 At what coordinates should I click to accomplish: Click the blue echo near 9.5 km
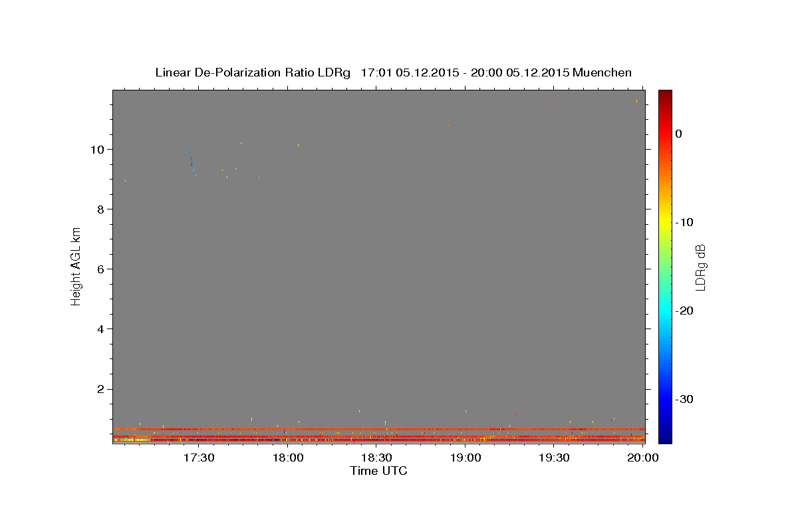click(x=192, y=162)
